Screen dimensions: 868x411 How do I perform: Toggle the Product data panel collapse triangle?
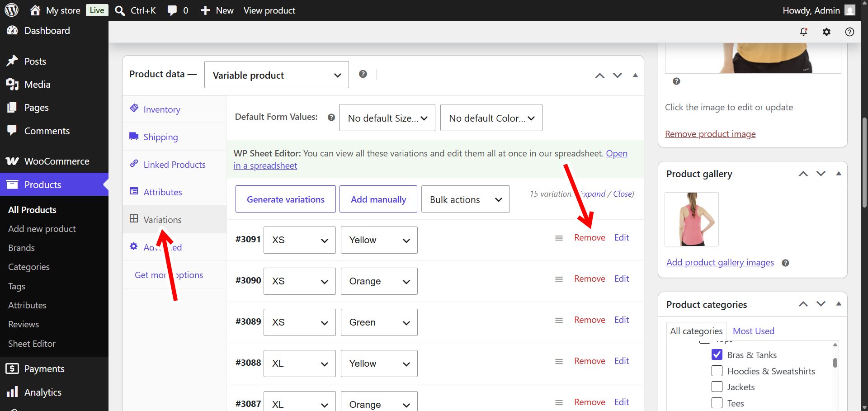point(635,75)
